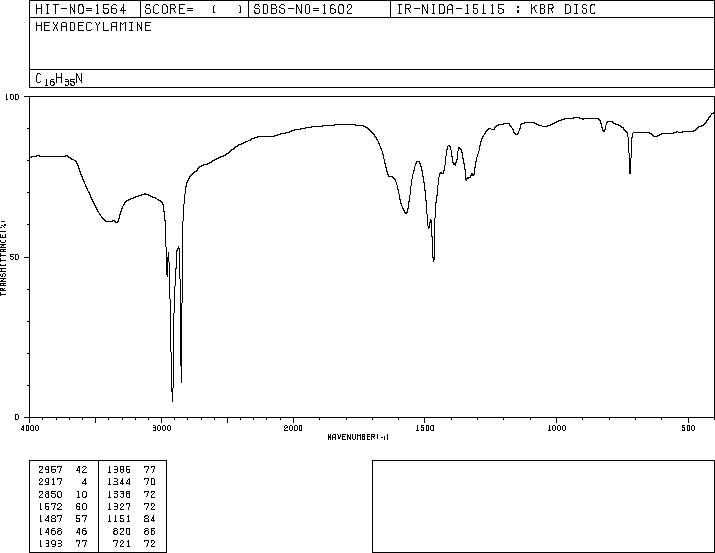This screenshot has width=715, height=553.
Task: Click the HIT-NO=1564 header text
Action: point(81,9)
